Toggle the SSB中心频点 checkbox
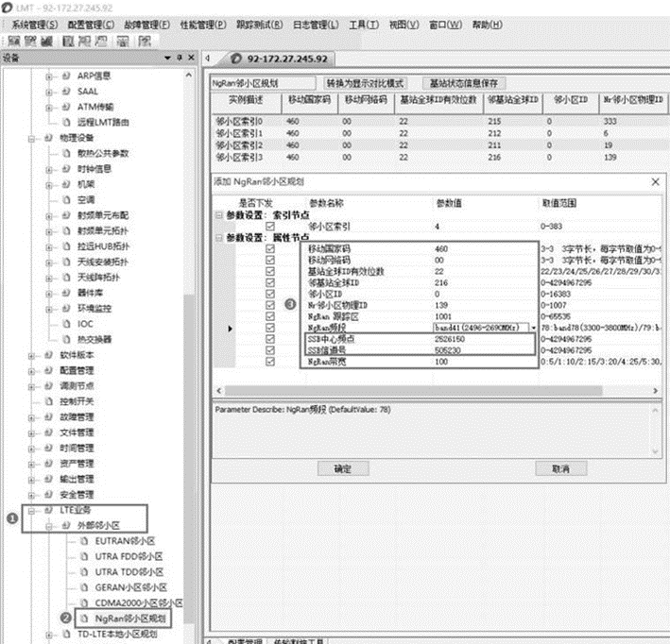The width and height of the screenshot is (670, 644). pos(270,339)
